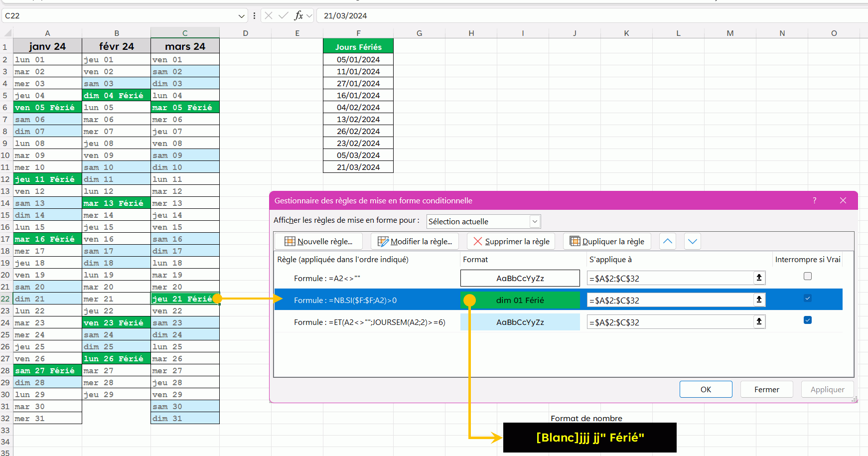Collapse range selector for the NB.SI rule
868x456 pixels.
(759, 300)
